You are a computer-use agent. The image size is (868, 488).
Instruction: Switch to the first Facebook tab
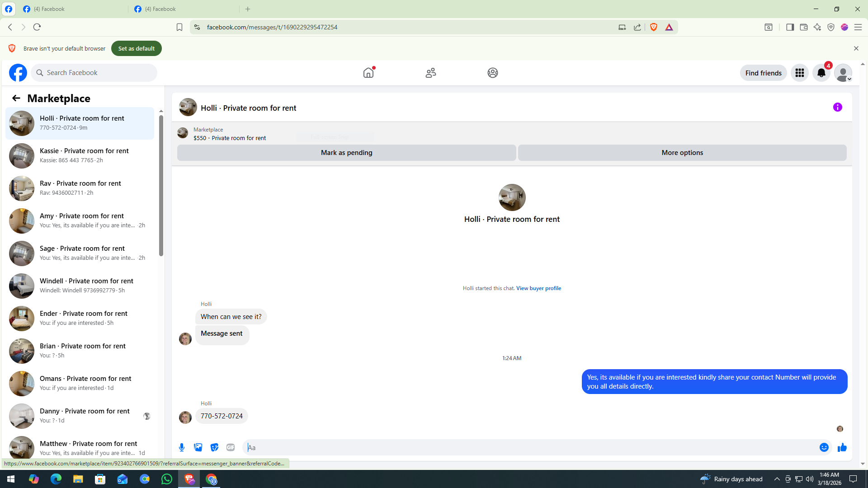coord(72,9)
